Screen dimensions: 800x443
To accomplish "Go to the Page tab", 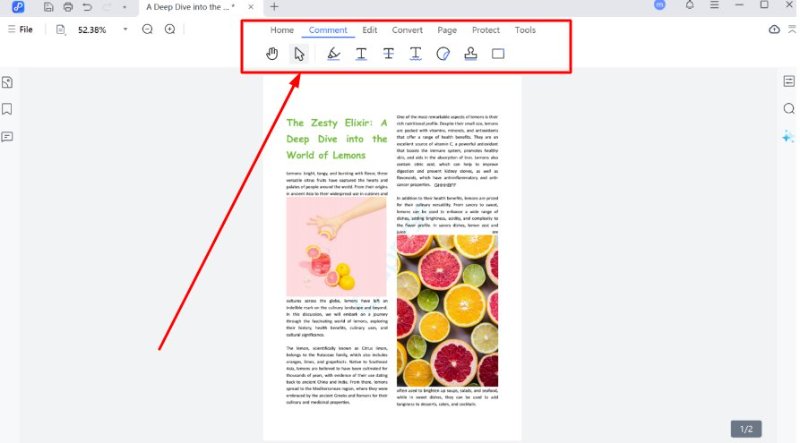I will [447, 30].
